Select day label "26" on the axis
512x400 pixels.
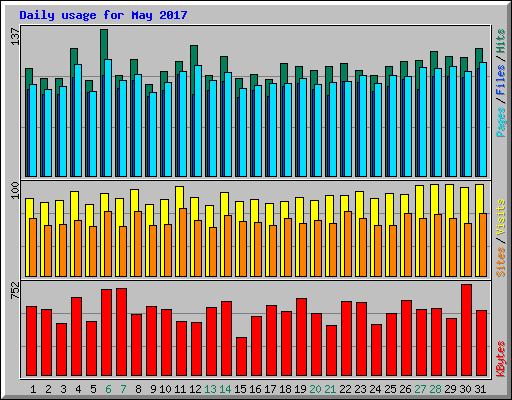tap(405, 389)
